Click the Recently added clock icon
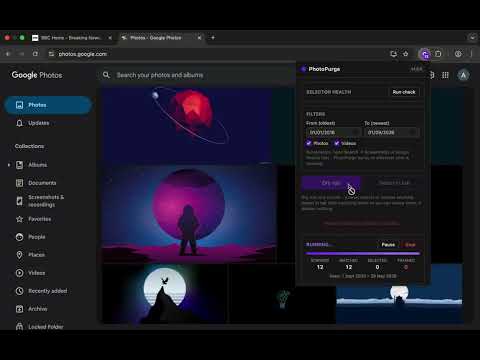This screenshot has width=480, height=360. [x=20, y=291]
